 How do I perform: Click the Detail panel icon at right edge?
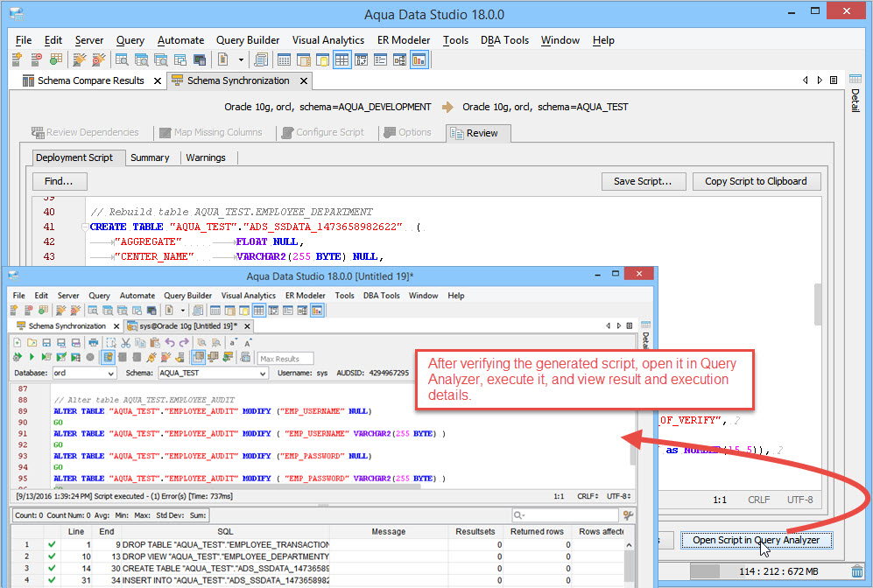[x=855, y=80]
